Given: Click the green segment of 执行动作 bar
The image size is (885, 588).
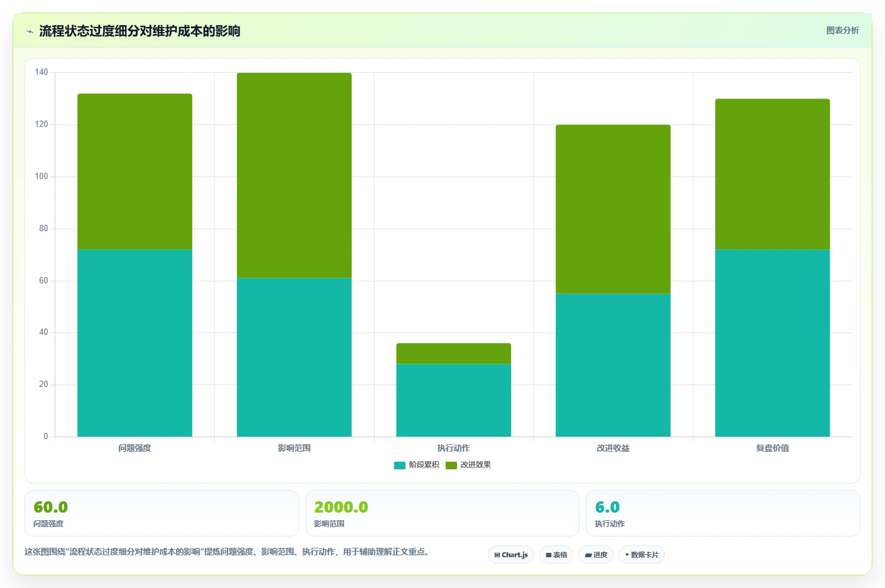Looking at the screenshot, I should [453, 354].
